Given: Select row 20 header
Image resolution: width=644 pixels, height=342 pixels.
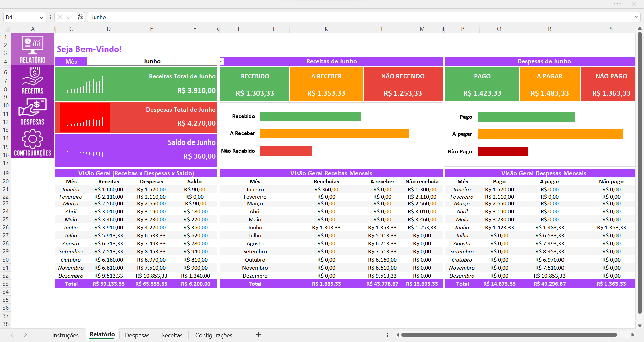Looking at the screenshot, I should tap(6, 181).
